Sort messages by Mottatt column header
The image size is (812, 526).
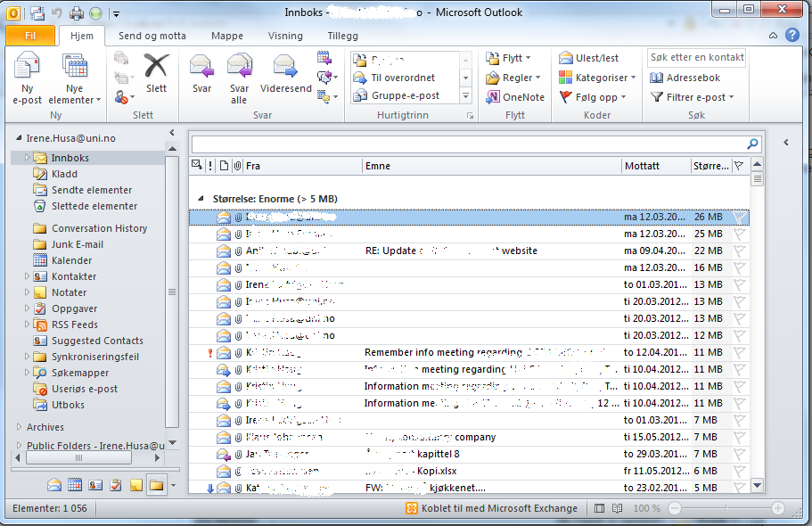pyautogui.click(x=653, y=166)
